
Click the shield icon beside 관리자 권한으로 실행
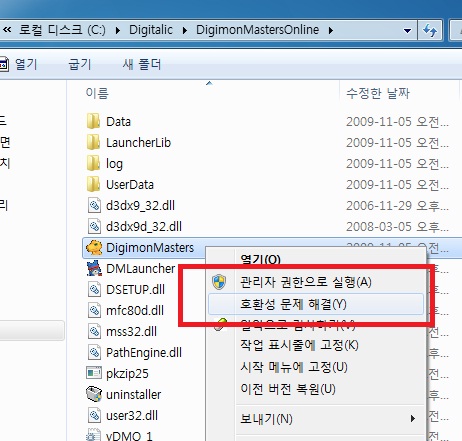coord(219,282)
